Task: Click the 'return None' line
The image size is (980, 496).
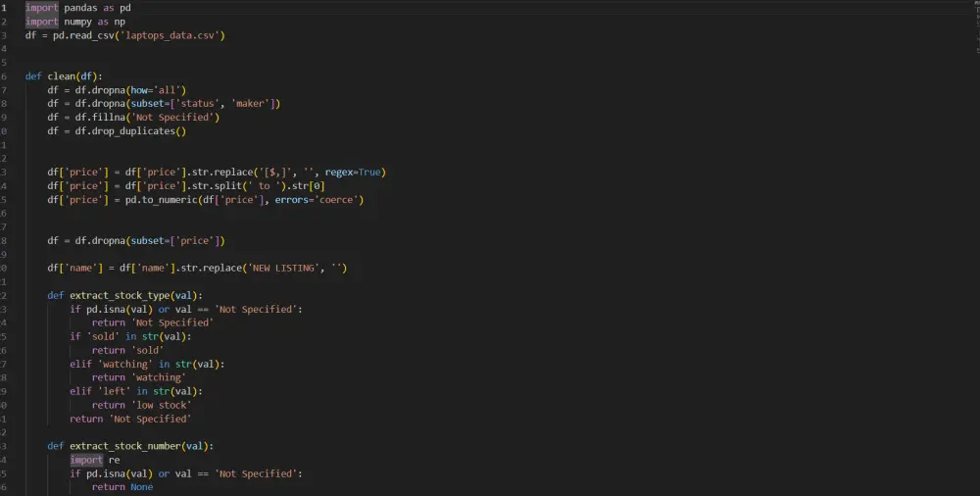Action: click(x=122, y=487)
